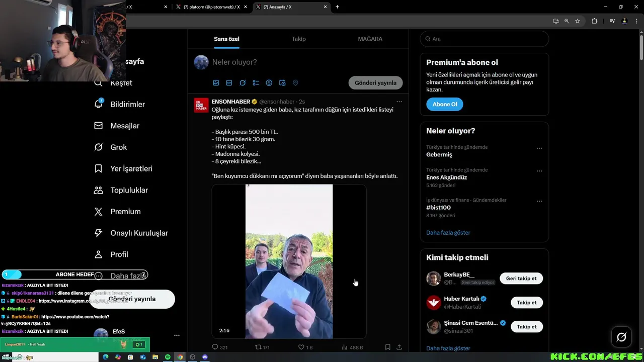Open options for Enes Akgündüz trend
This screenshot has height=362, width=644.
pyautogui.click(x=539, y=171)
